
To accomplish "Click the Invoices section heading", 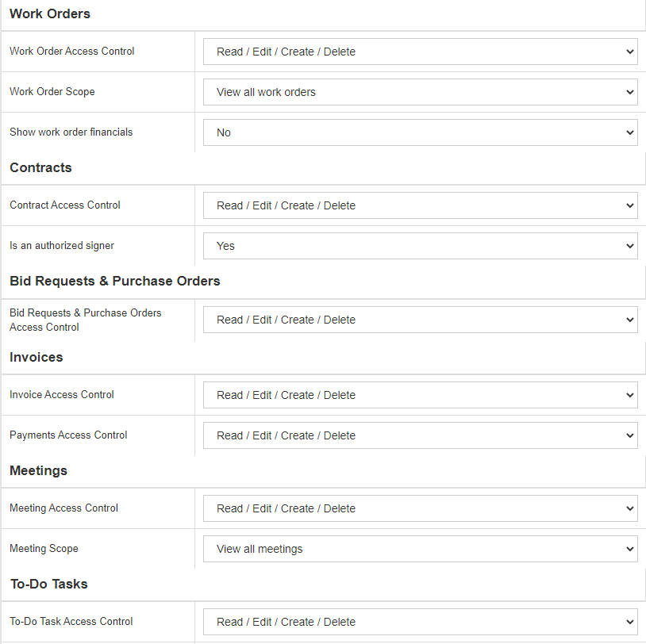I will [36, 357].
